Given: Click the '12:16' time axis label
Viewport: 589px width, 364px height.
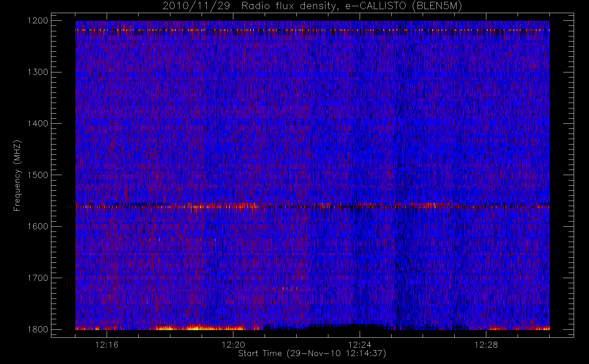Looking at the screenshot, I should coord(107,345).
